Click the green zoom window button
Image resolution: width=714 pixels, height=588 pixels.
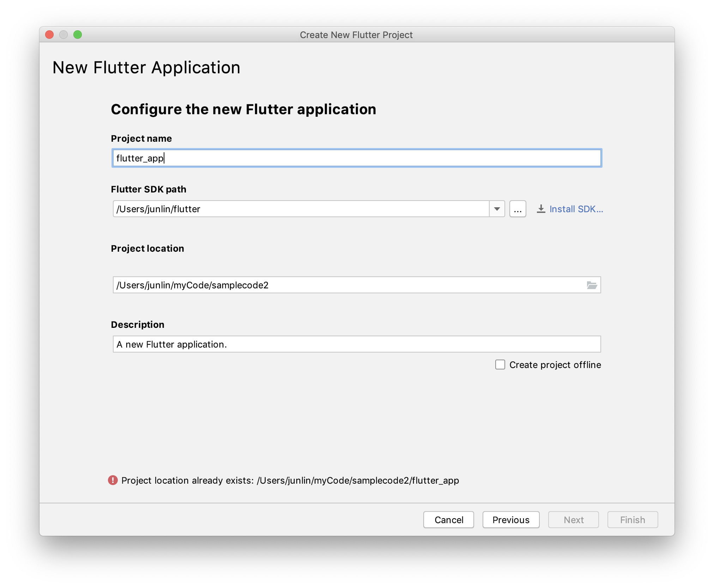coord(78,35)
